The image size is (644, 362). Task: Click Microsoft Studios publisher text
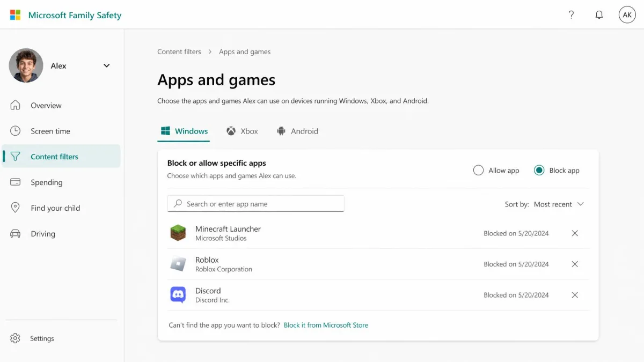221,238
